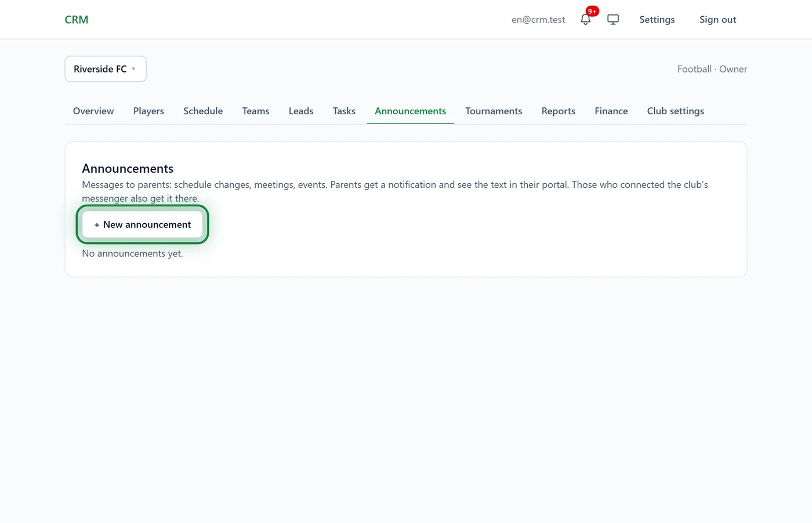Open the Club settings tab
Image resolution: width=812 pixels, height=523 pixels.
tap(676, 111)
